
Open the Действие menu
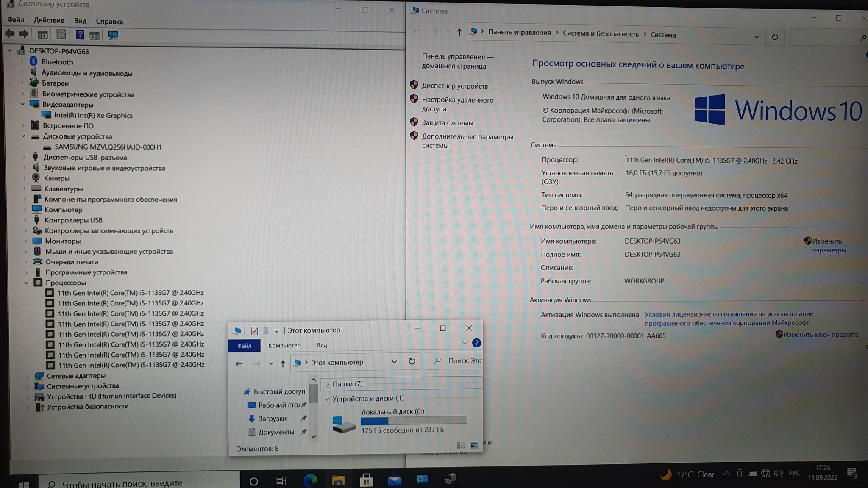[49, 20]
